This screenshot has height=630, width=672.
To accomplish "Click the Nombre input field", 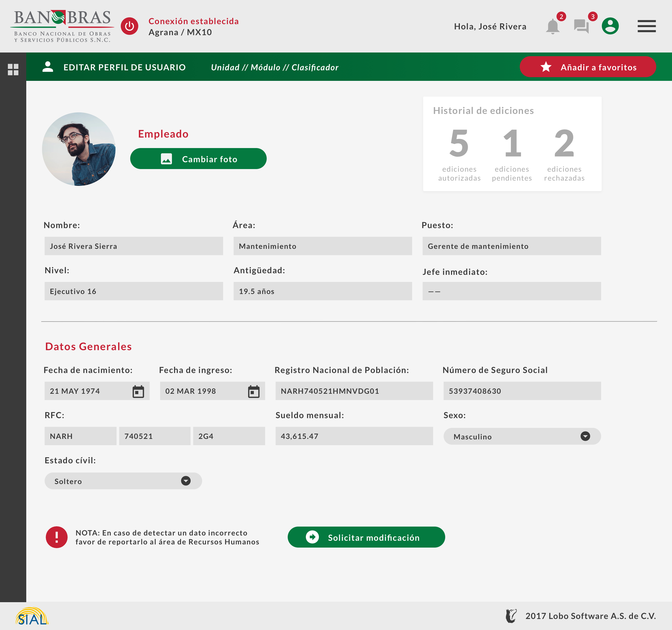I will (134, 246).
